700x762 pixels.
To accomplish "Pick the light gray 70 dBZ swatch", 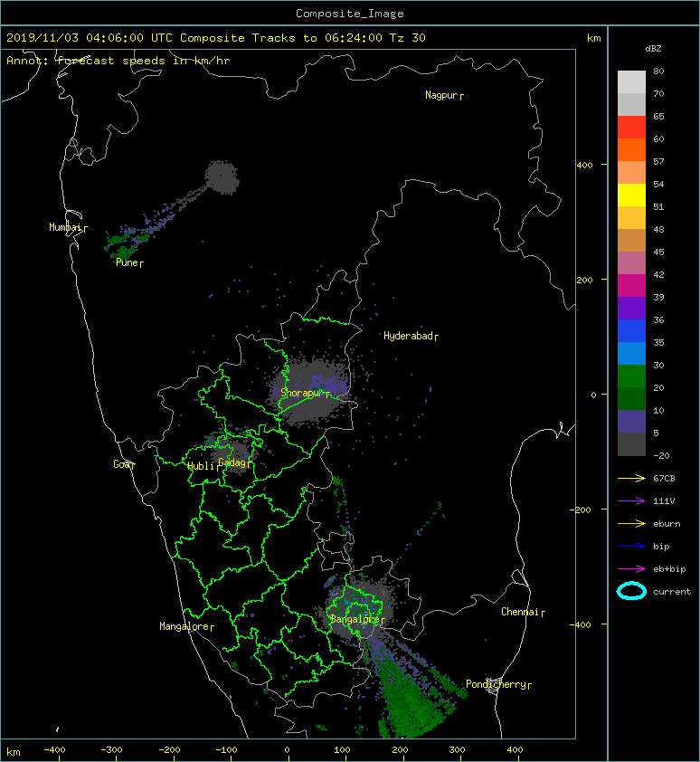I will pyautogui.click(x=631, y=81).
